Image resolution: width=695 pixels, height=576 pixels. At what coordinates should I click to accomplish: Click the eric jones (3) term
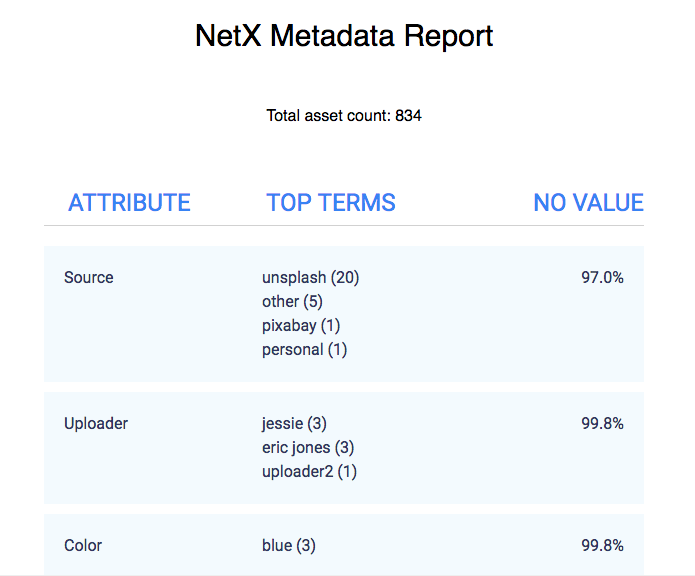(x=308, y=448)
